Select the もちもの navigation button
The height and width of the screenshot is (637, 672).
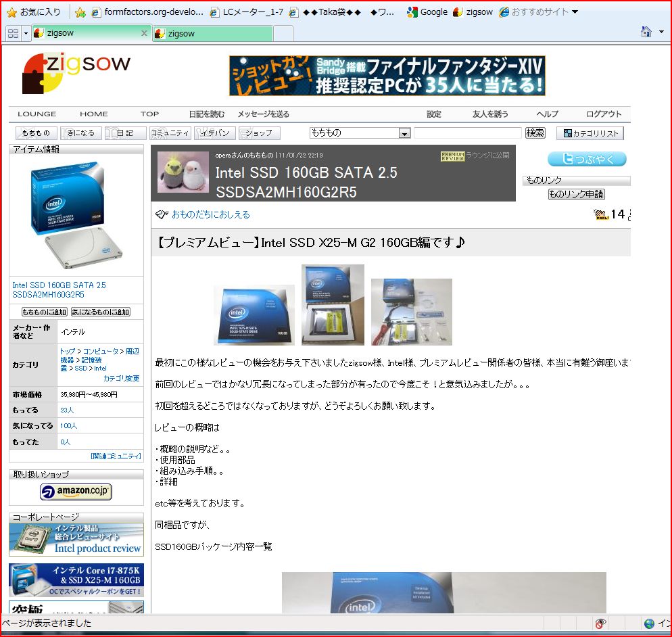click(36, 133)
